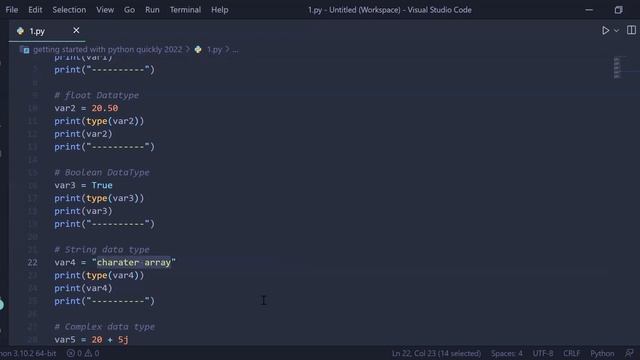Change language mode via 'Python' status item

(x=602, y=353)
